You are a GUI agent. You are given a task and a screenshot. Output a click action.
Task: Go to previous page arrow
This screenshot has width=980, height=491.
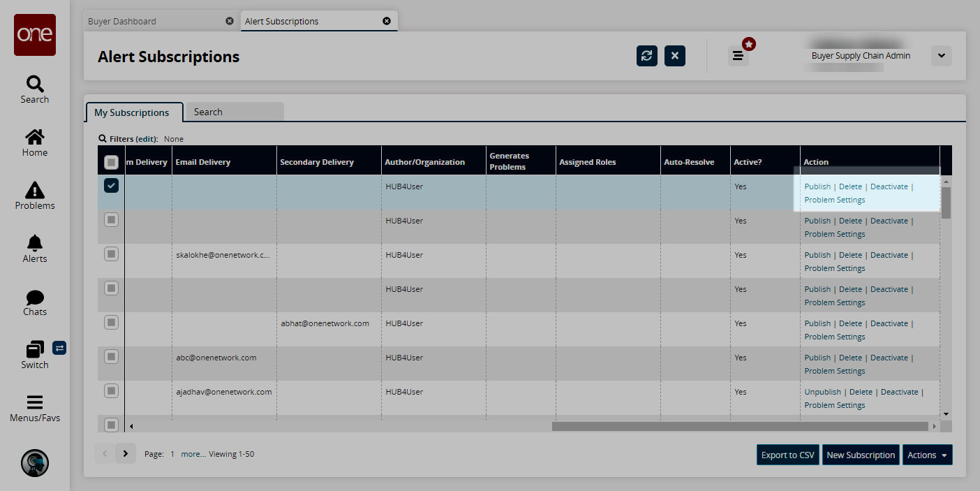(105, 454)
